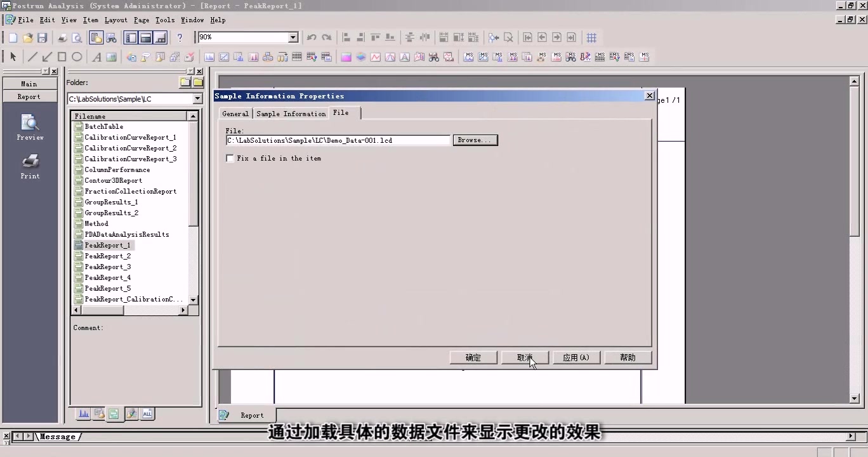Select the Rectangle drawing tool
The image size is (868, 457).
(x=62, y=57)
